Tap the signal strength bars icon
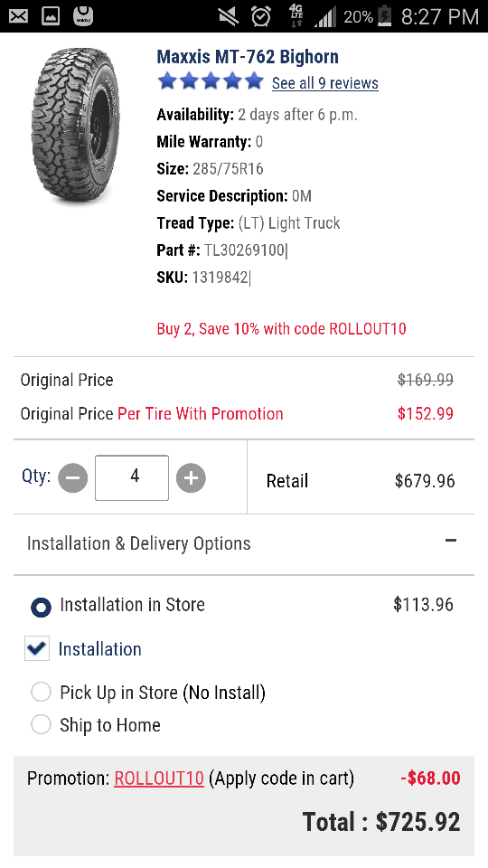 325,18
